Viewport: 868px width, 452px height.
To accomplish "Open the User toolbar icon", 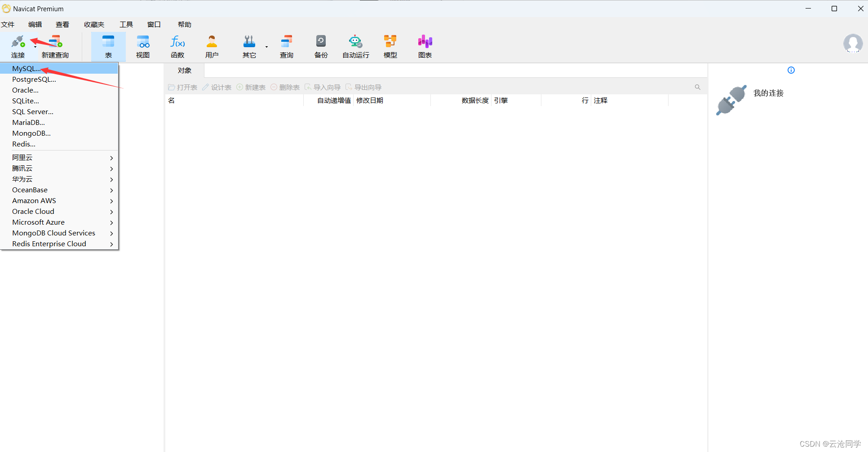I will tap(212, 42).
